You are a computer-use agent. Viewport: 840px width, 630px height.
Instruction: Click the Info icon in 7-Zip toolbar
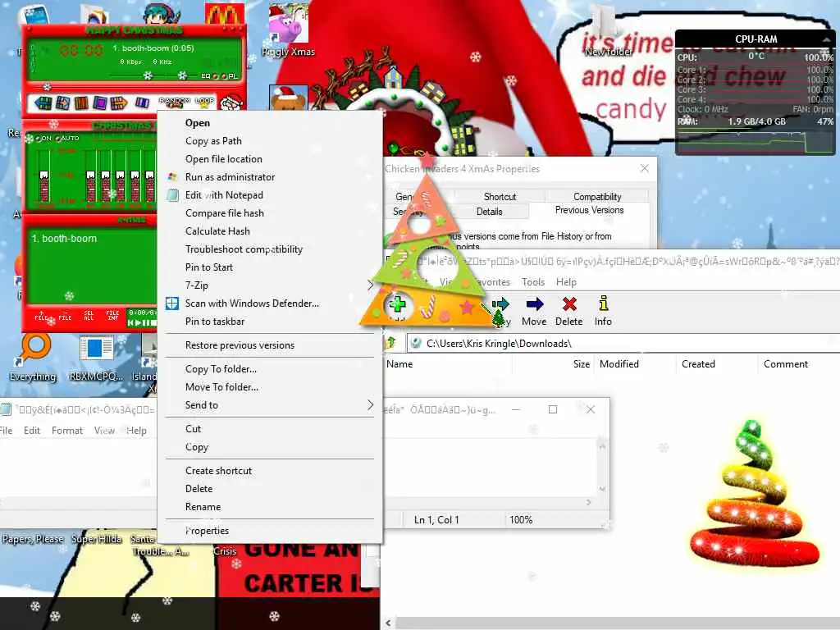click(603, 304)
